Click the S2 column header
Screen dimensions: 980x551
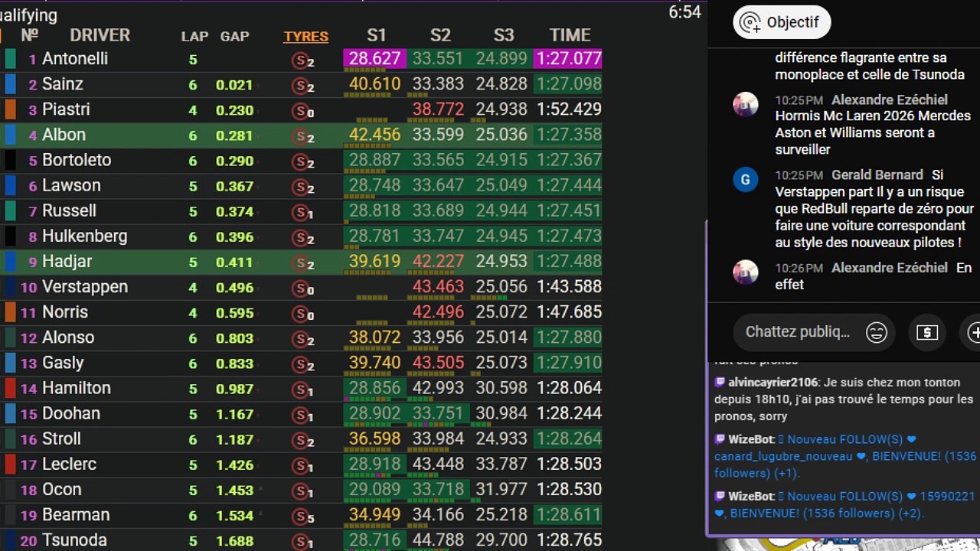(440, 35)
